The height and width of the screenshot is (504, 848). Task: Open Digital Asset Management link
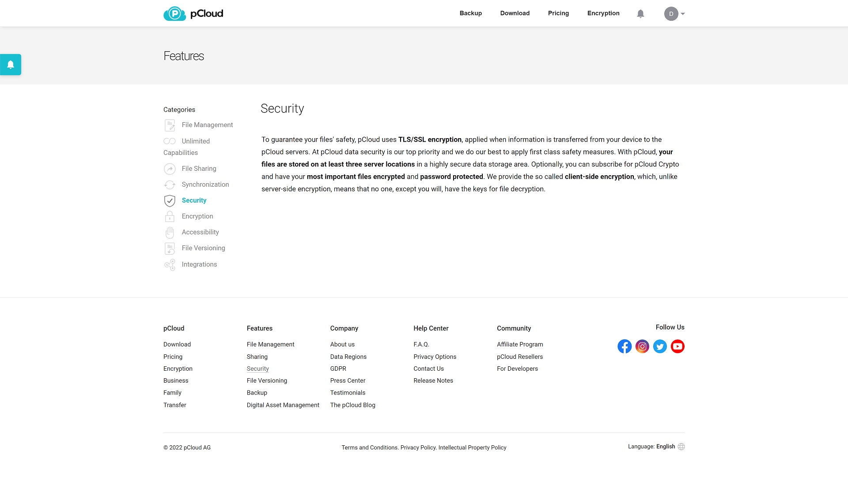(283, 405)
